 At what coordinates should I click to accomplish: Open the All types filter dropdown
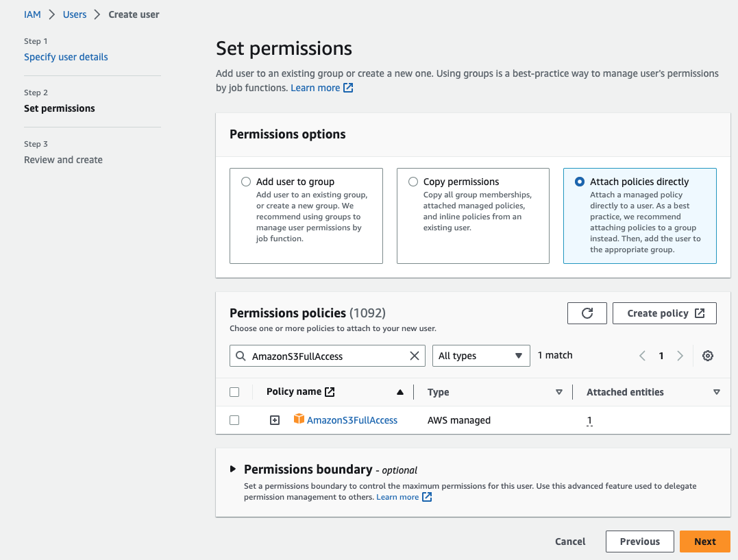click(x=481, y=356)
